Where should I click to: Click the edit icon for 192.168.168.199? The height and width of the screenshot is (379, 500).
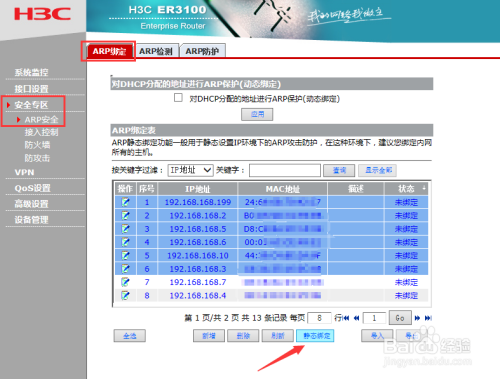click(125, 202)
